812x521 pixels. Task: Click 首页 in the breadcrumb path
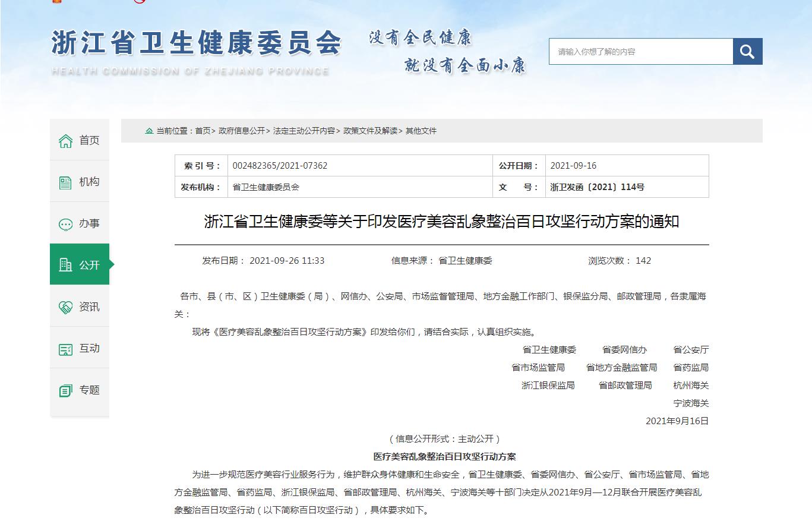203,131
